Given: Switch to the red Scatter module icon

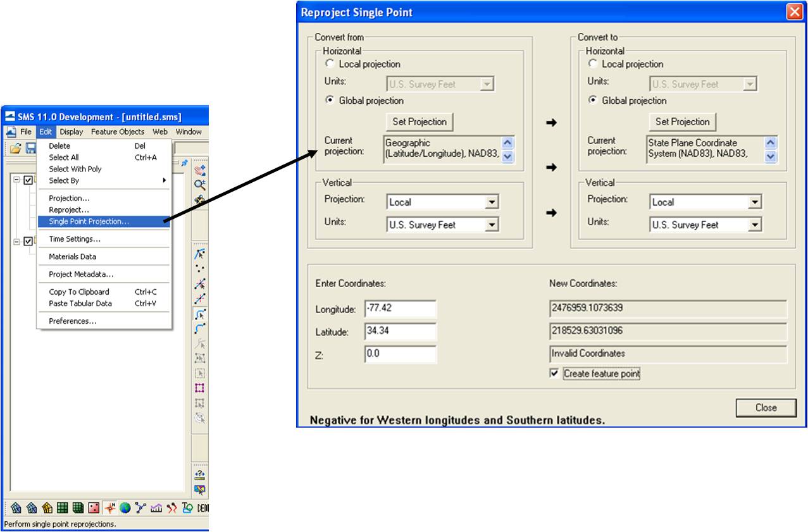Looking at the screenshot, I should tap(94, 507).
